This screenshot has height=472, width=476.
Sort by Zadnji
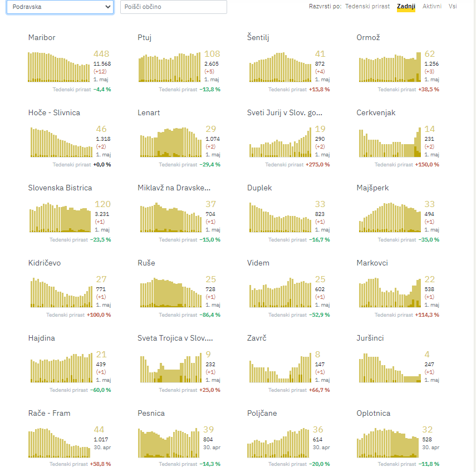(406, 6)
